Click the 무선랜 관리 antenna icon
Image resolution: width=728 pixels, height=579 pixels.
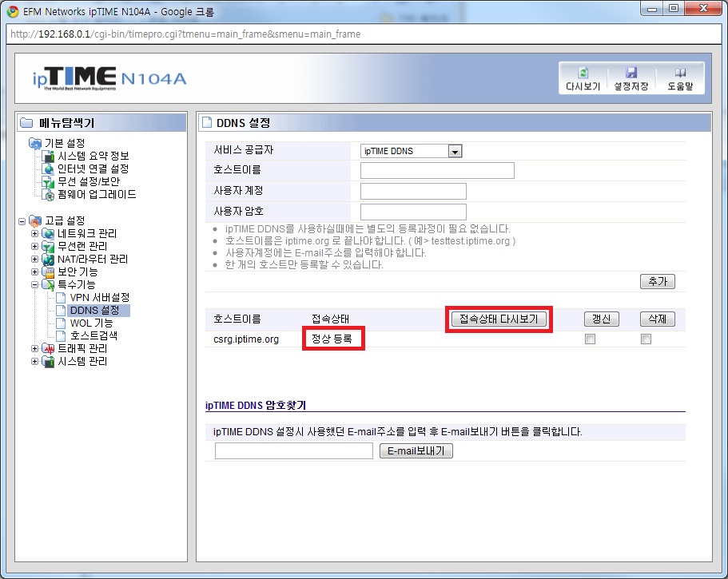48,246
